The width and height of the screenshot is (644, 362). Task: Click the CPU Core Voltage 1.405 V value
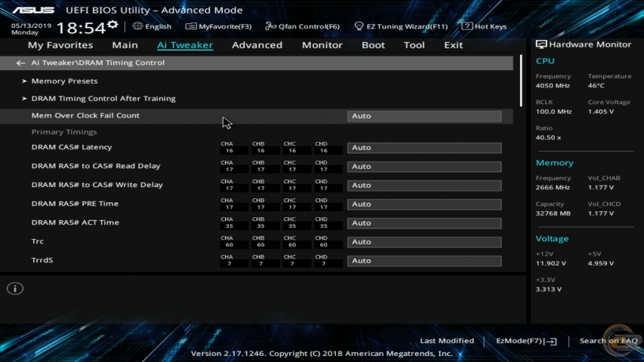coord(600,112)
